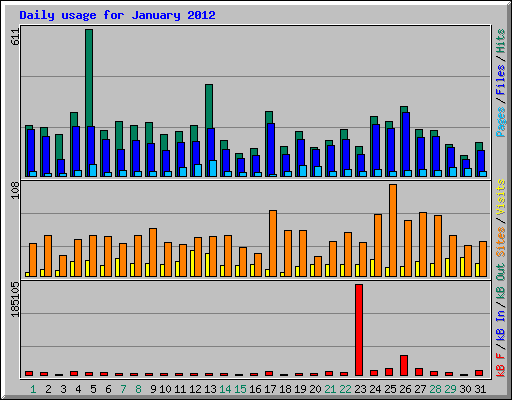Click day label 17 on the x-axis

270,389
